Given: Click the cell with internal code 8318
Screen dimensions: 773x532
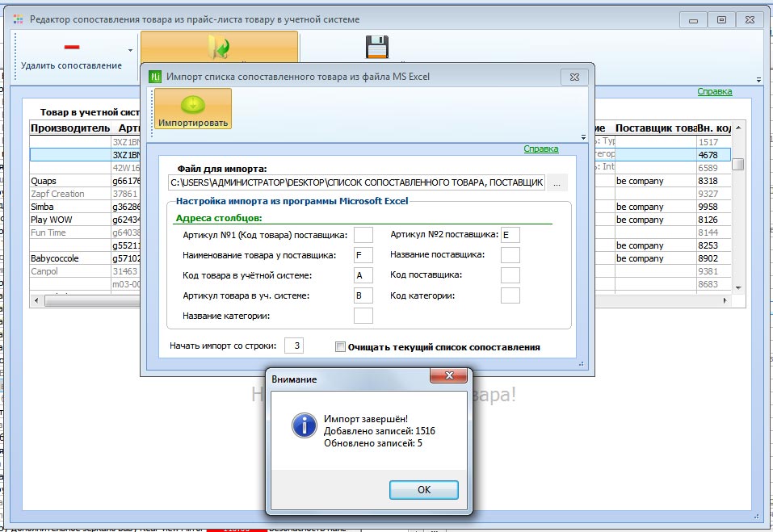Looking at the screenshot, I should click(x=714, y=181).
